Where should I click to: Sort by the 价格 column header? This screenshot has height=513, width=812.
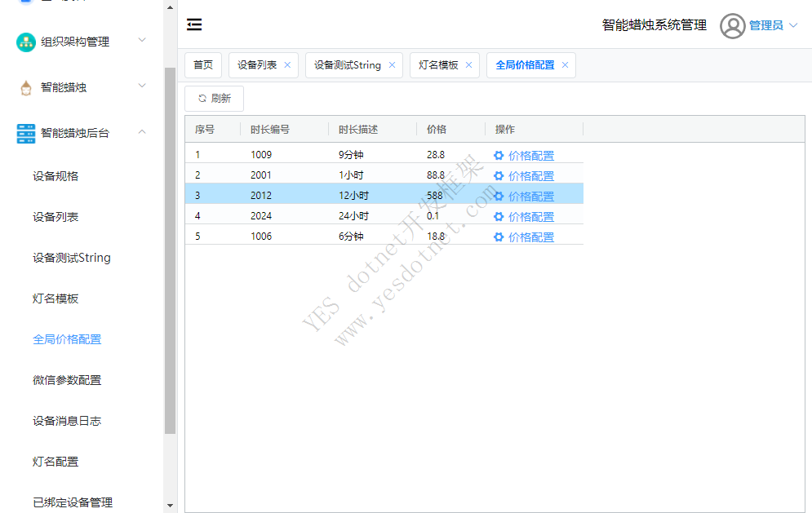(x=437, y=130)
